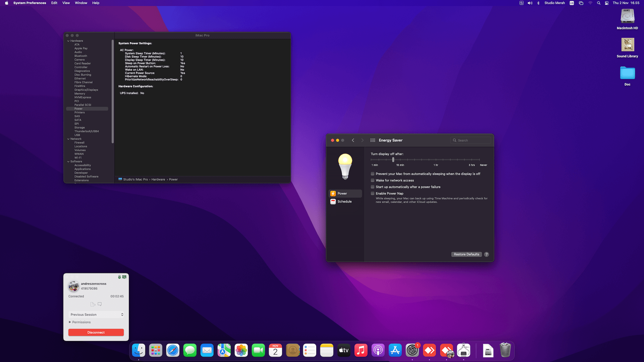The height and width of the screenshot is (362, 644).
Task: Click the Turn display off after slider
Action: [x=393, y=160]
